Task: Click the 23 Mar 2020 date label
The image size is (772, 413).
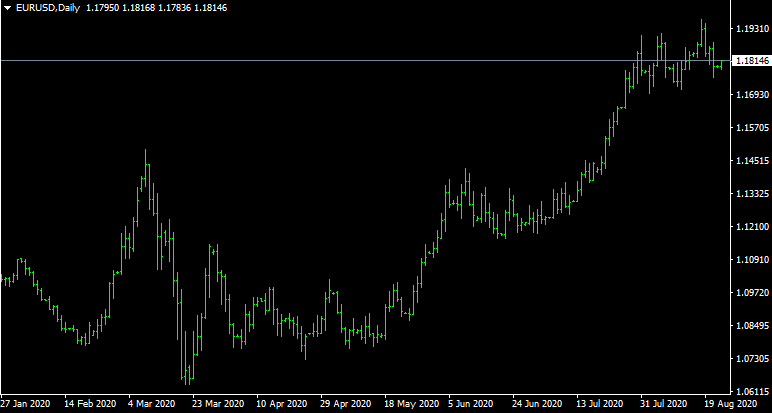Action: (x=218, y=404)
